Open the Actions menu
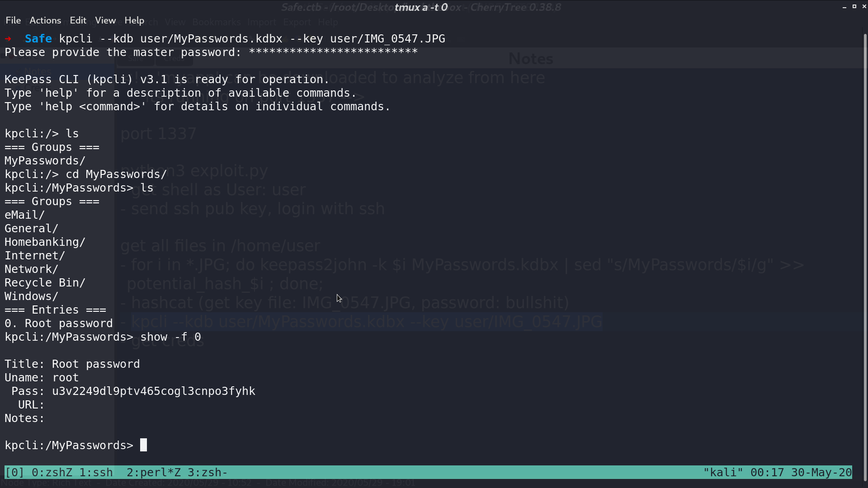The width and height of the screenshot is (868, 488). pyautogui.click(x=45, y=20)
